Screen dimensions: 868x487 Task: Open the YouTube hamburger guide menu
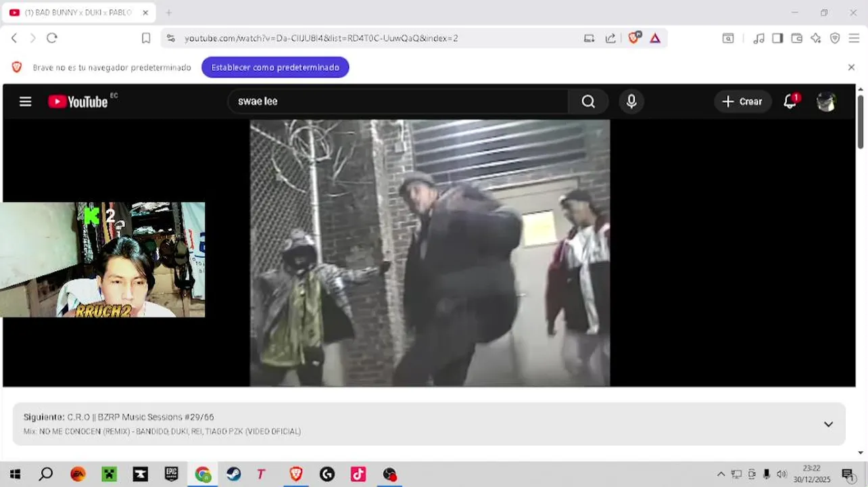[x=25, y=101]
